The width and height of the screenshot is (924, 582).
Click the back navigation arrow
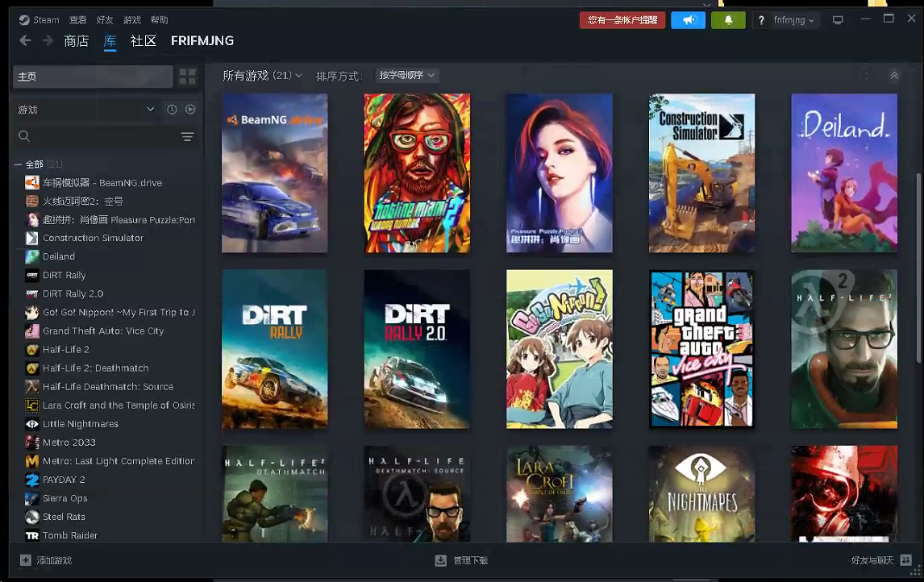[25, 40]
